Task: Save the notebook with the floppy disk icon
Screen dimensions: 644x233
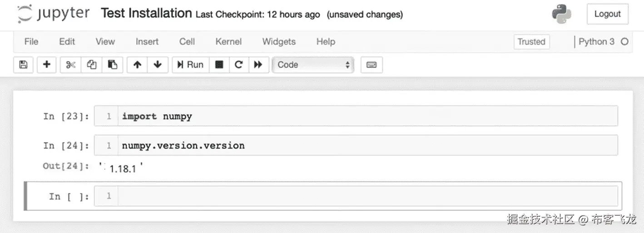Action: pos(24,65)
